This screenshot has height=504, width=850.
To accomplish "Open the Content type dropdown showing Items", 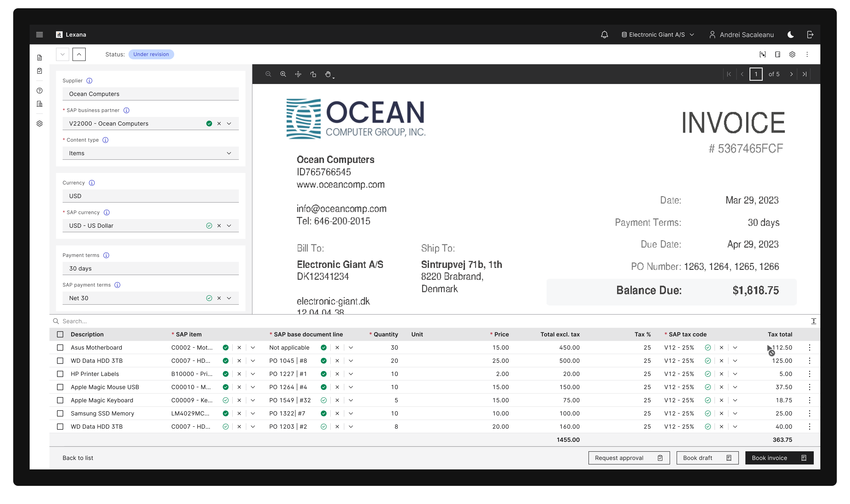I will click(229, 153).
